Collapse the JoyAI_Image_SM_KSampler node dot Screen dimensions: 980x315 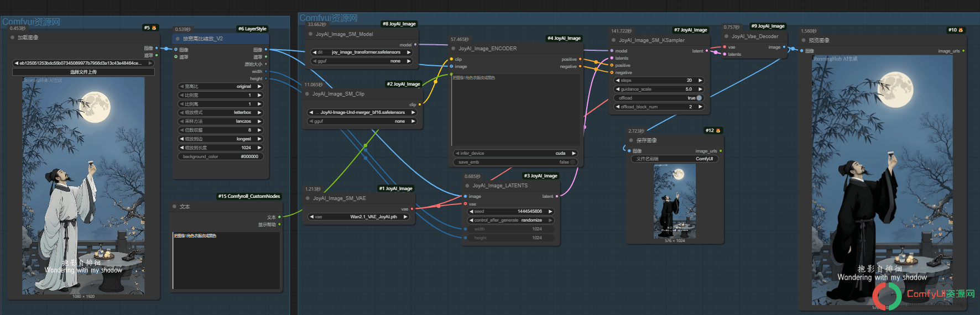pyautogui.click(x=613, y=40)
